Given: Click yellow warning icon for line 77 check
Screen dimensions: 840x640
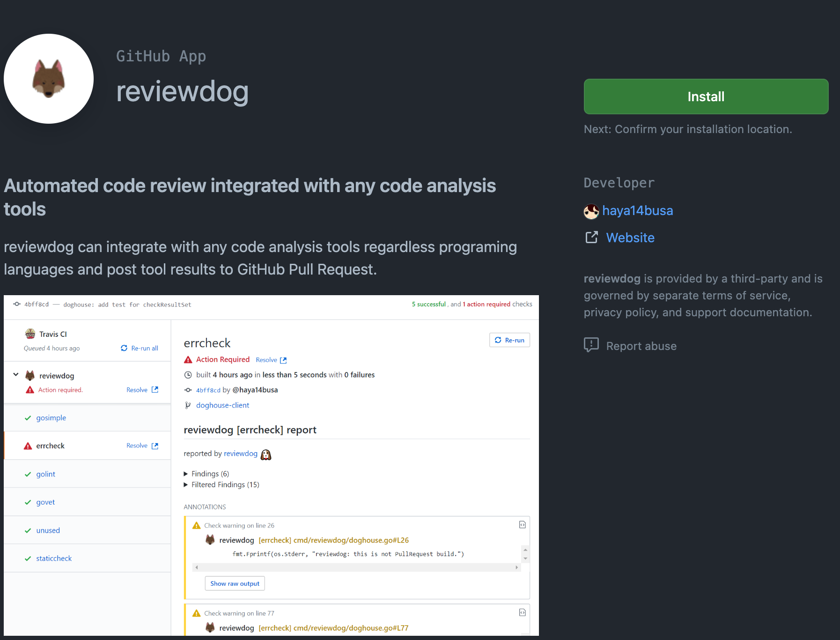Looking at the screenshot, I should point(197,613).
